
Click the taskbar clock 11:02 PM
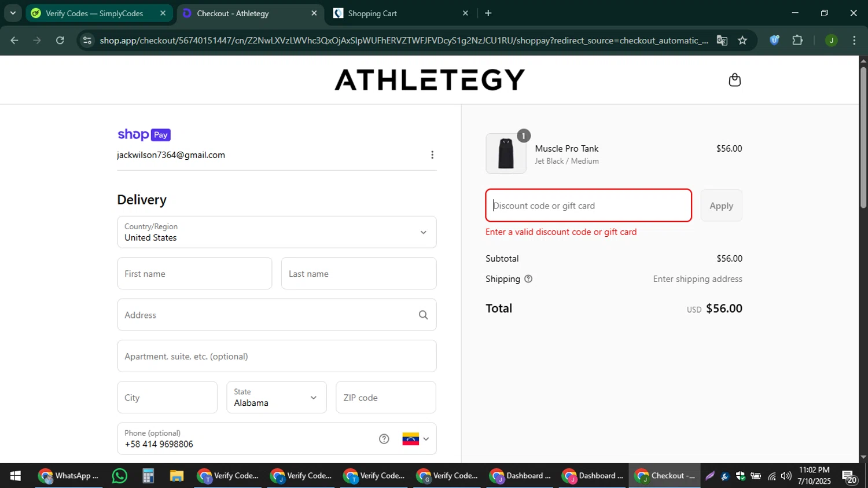pos(814,476)
